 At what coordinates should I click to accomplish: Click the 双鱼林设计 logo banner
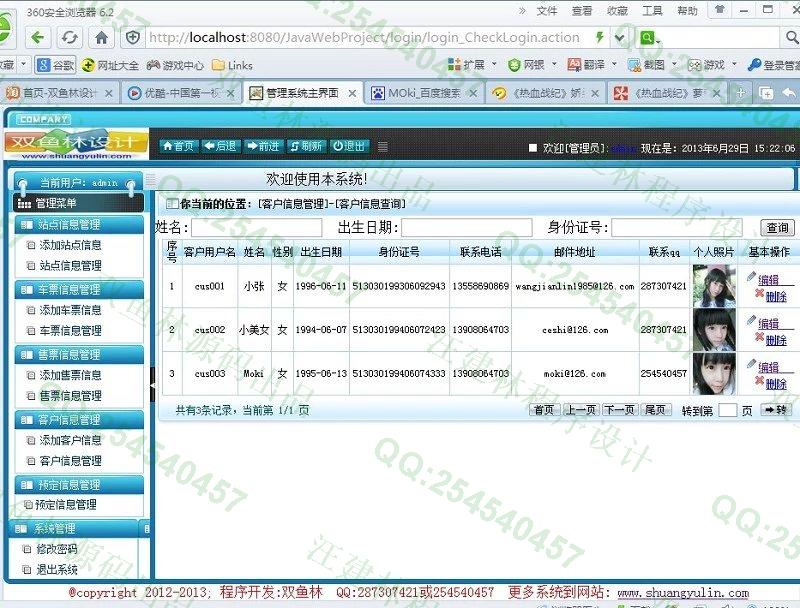click(x=77, y=144)
